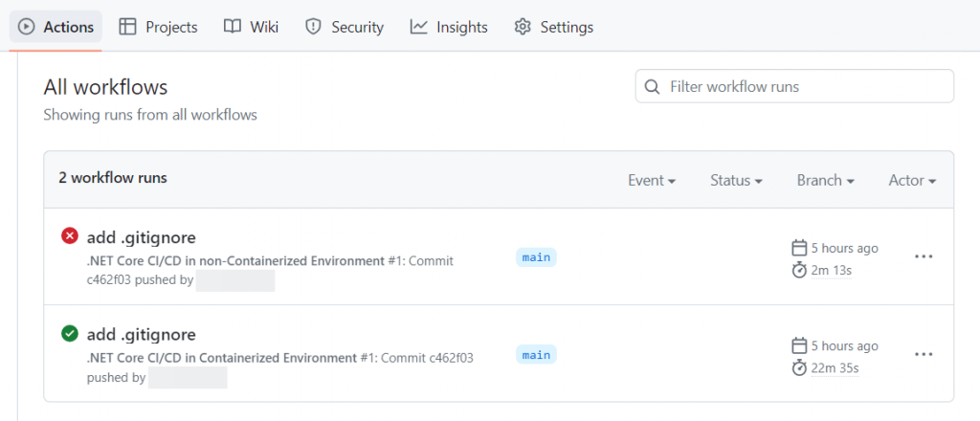The image size is (980, 421).
Task: Click the green success check icon
Action: (x=69, y=333)
